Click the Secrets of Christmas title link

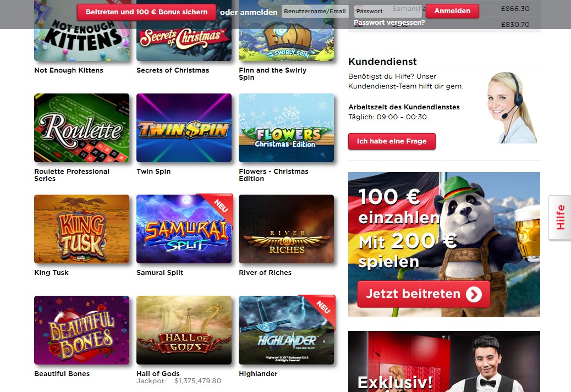pyautogui.click(x=173, y=70)
